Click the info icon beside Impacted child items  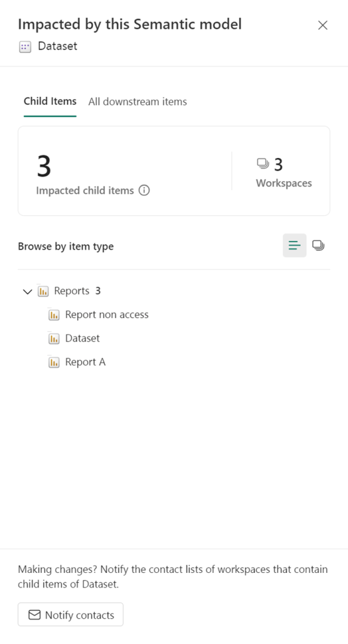coord(144,191)
